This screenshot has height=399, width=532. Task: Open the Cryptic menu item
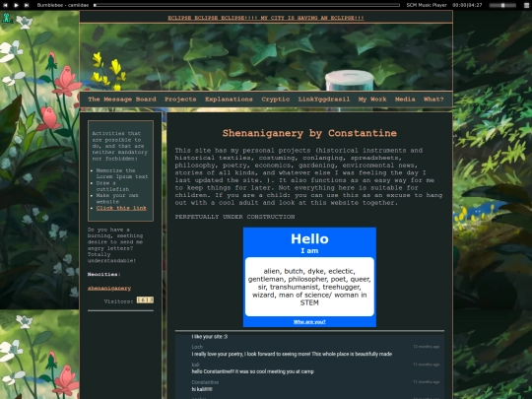[275, 100]
